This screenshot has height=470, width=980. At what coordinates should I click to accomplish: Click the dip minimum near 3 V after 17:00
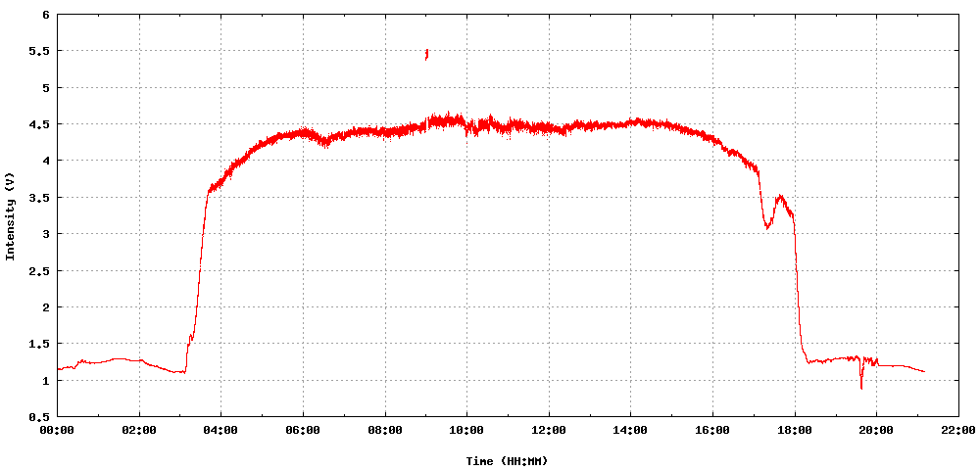[x=767, y=227]
